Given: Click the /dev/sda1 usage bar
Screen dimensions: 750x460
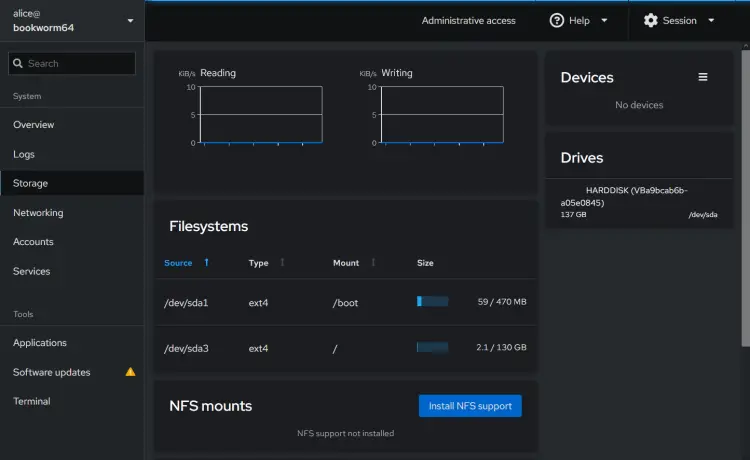Looking at the screenshot, I should [432, 301].
